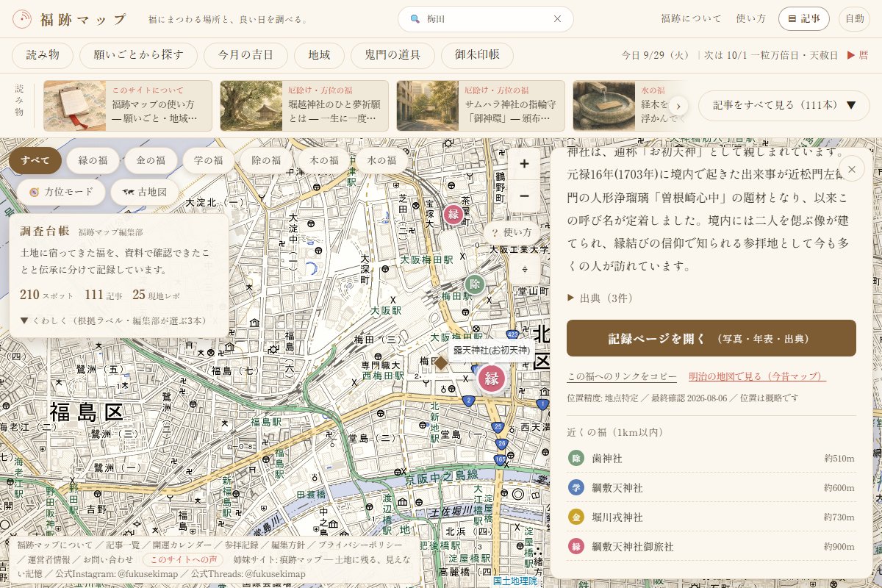882x588 pixels.
Task: Clear the 梅田 search text
Action: tap(557, 19)
